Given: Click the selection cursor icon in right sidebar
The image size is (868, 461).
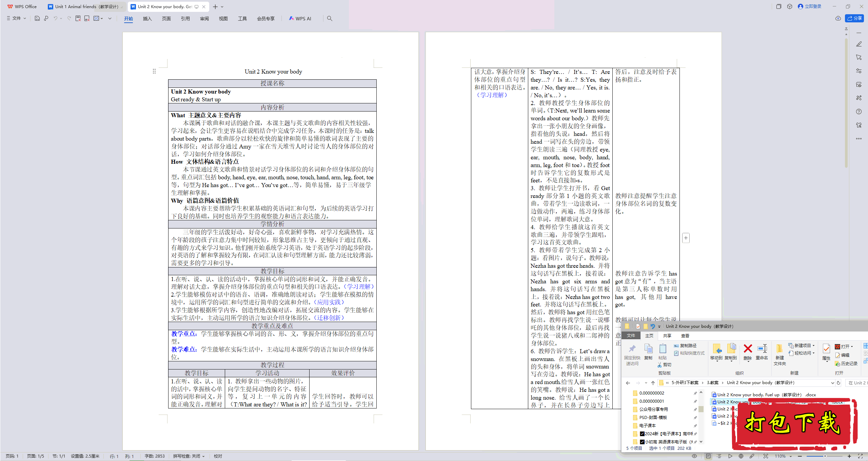Looking at the screenshot, I should tap(859, 57).
